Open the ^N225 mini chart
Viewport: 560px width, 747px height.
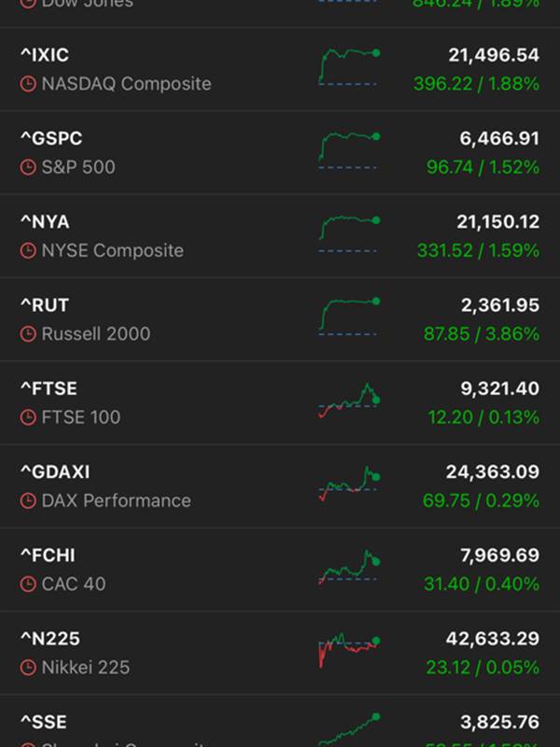click(x=349, y=650)
